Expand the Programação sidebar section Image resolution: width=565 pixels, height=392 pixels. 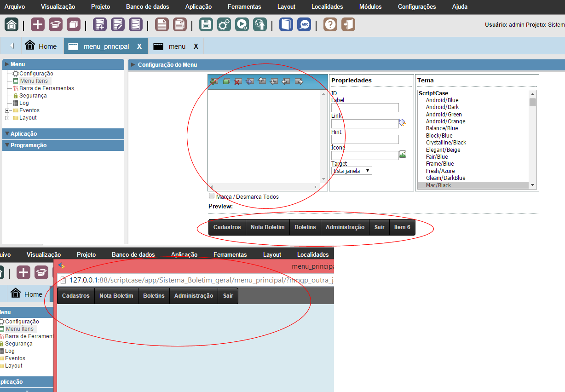tap(6, 145)
